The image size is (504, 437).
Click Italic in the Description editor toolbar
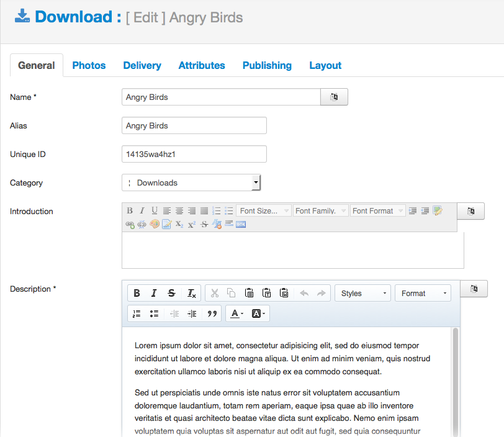(154, 293)
